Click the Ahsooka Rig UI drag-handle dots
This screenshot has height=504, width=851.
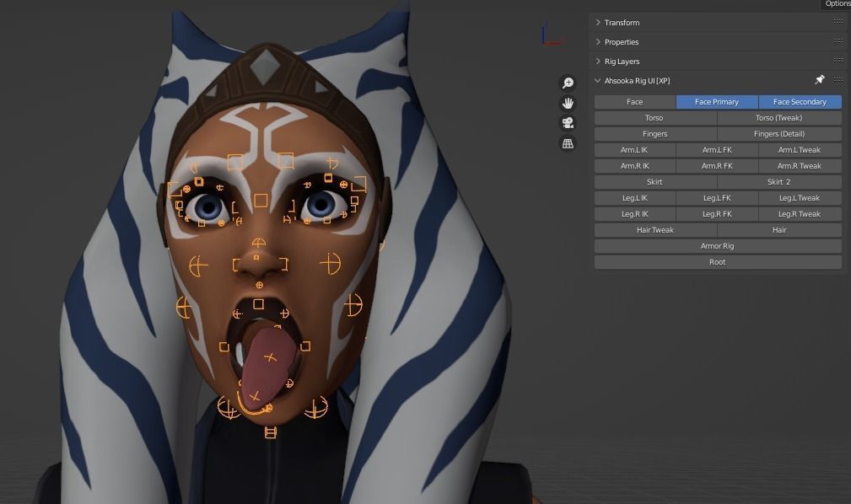pyautogui.click(x=838, y=80)
